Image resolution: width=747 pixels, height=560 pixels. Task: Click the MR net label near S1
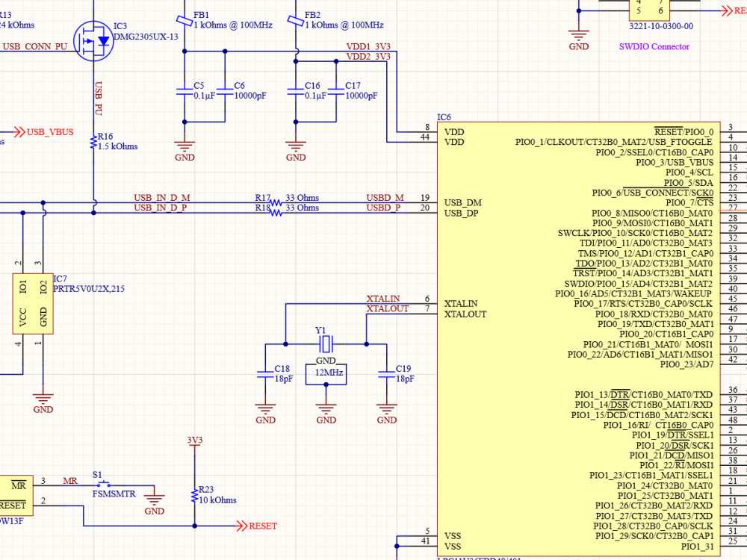(70, 480)
